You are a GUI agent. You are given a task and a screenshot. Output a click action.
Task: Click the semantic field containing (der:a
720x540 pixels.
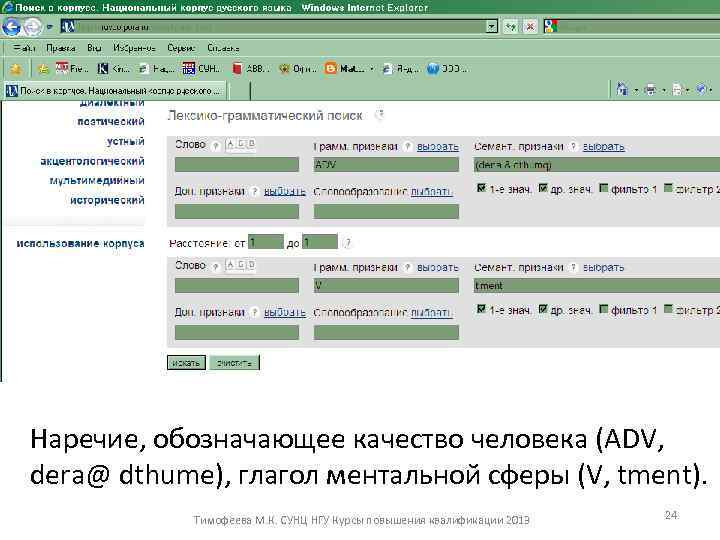(596, 164)
